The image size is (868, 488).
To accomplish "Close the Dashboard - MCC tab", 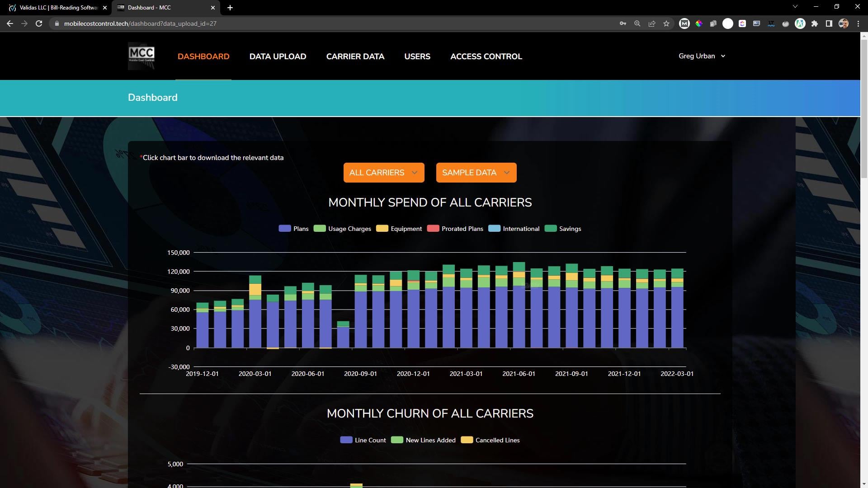I will point(213,8).
